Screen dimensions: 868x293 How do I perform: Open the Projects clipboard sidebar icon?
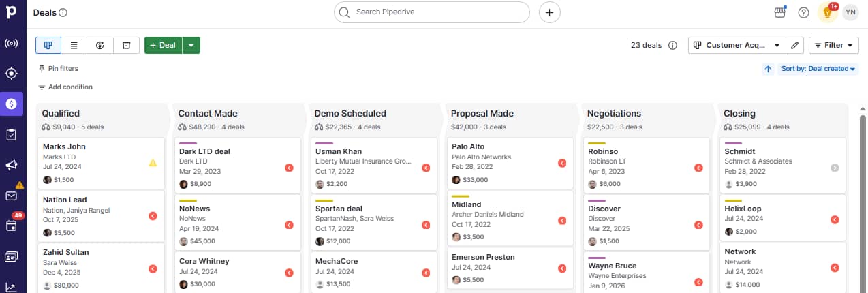point(12,134)
